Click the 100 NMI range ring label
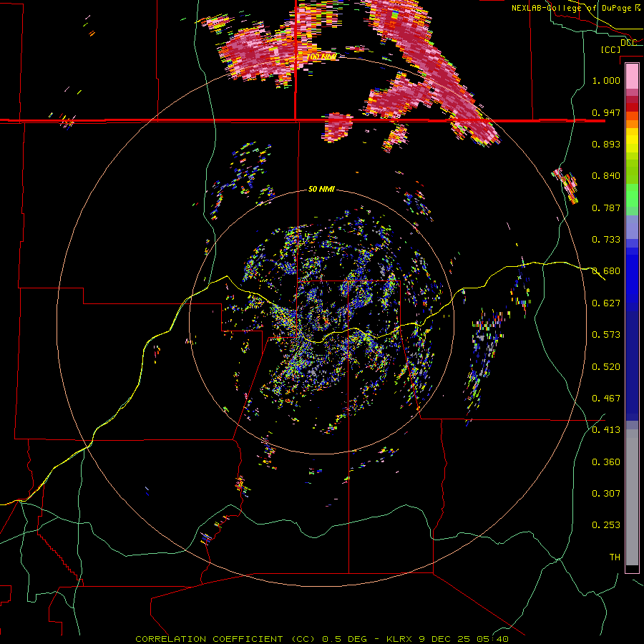The image size is (644, 644). pyautogui.click(x=321, y=57)
